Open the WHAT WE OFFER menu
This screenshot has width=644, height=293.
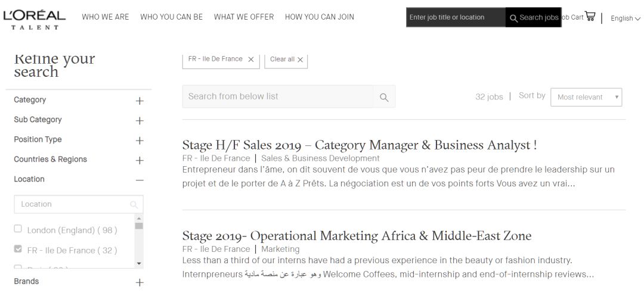point(243,17)
